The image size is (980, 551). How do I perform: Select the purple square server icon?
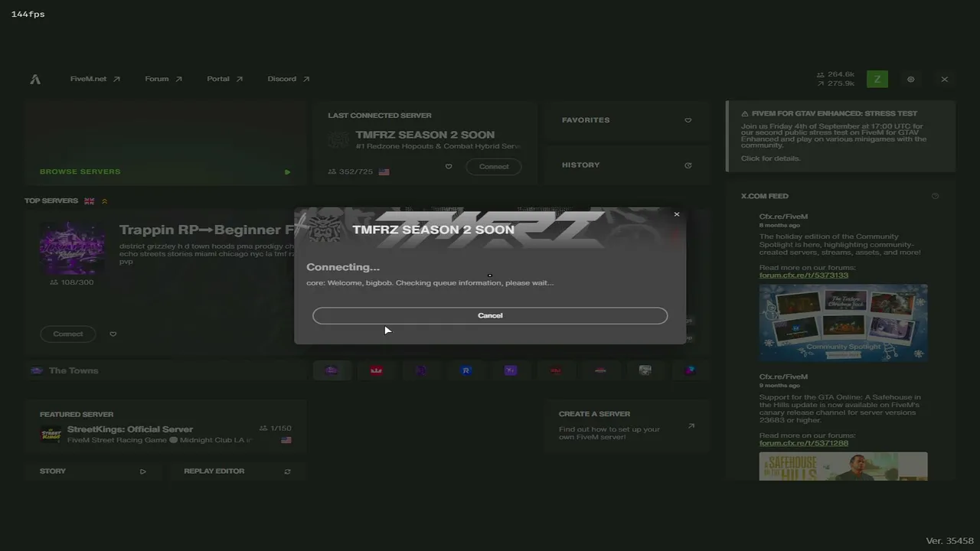click(x=511, y=370)
